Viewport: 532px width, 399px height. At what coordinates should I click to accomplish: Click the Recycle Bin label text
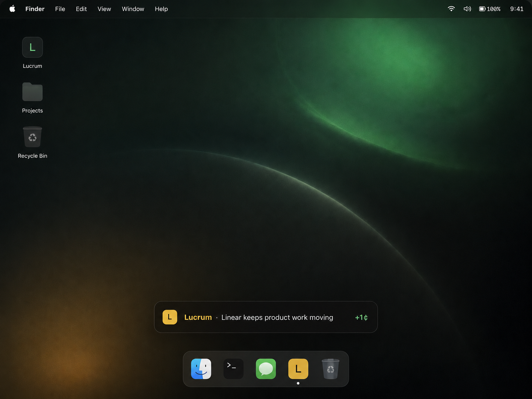(x=32, y=156)
